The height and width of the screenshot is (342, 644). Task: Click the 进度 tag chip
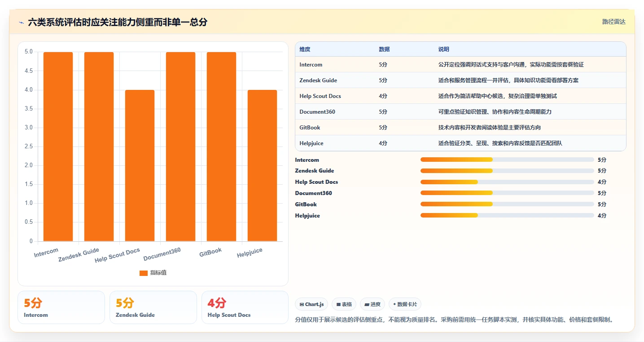[372, 304]
